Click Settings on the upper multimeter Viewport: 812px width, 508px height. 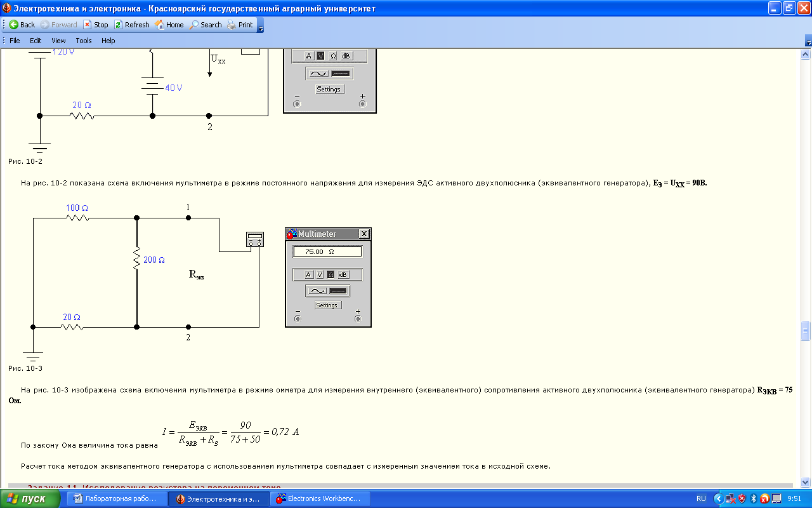(x=329, y=90)
